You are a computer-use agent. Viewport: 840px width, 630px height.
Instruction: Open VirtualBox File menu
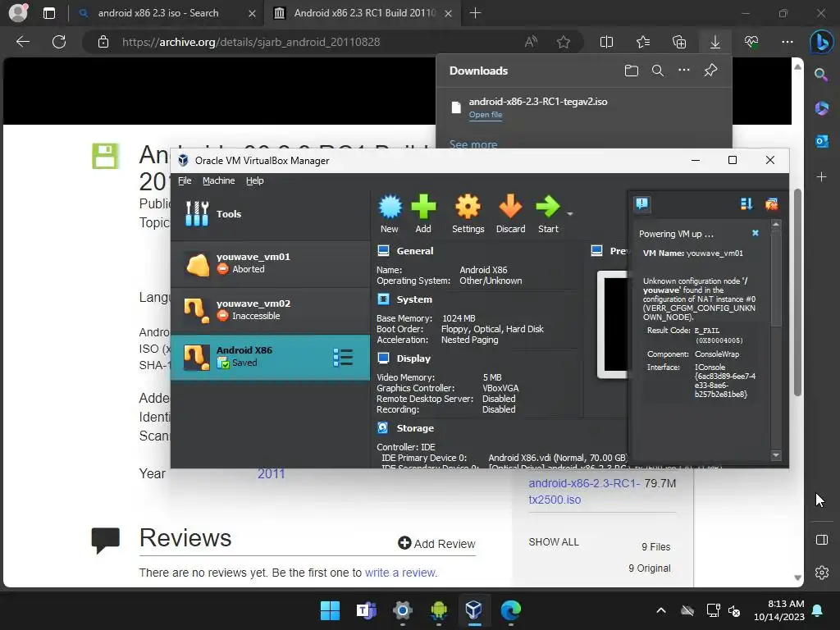pyautogui.click(x=185, y=180)
